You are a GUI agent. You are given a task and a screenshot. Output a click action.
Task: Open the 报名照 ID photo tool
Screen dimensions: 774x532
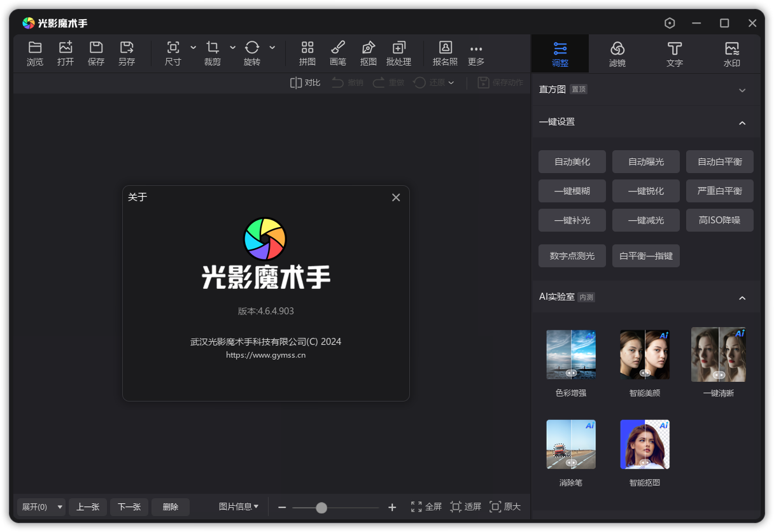pos(446,53)
